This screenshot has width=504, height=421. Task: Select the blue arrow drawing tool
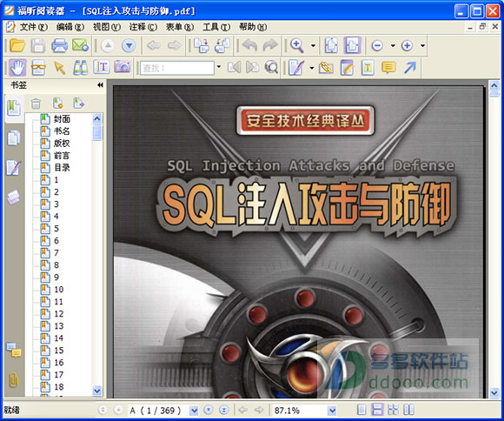[x=410, y=68]
